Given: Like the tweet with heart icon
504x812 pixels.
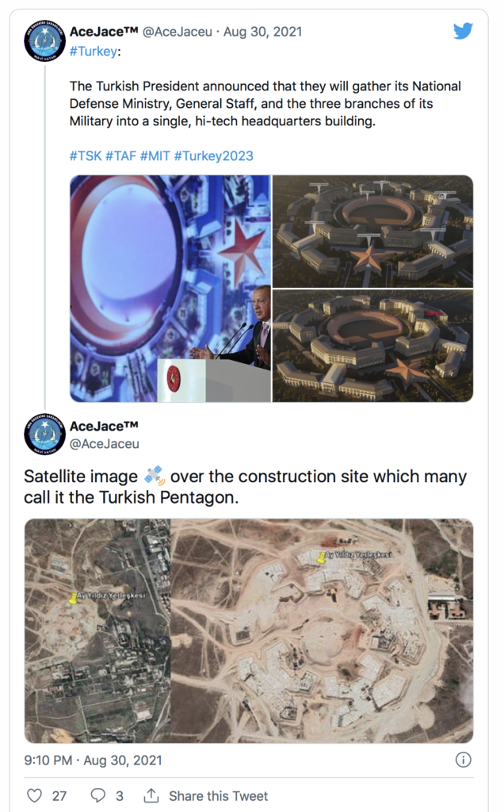Looking at the screenshot, I should pyautogui.click(x=34, y=795).
